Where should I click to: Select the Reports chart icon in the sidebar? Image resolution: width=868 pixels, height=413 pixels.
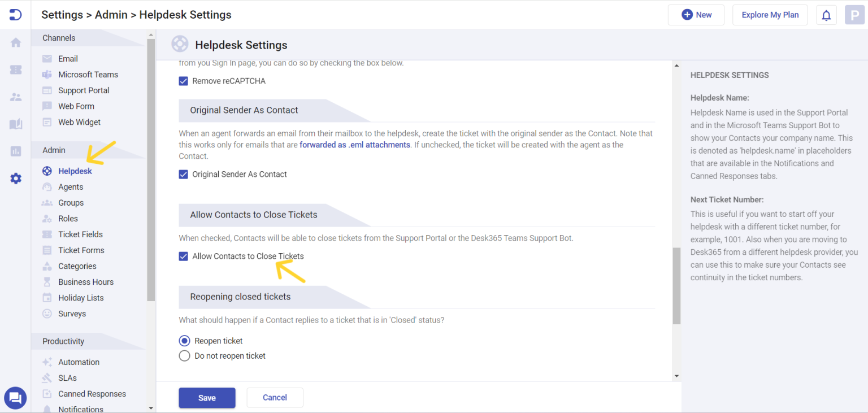15,151
